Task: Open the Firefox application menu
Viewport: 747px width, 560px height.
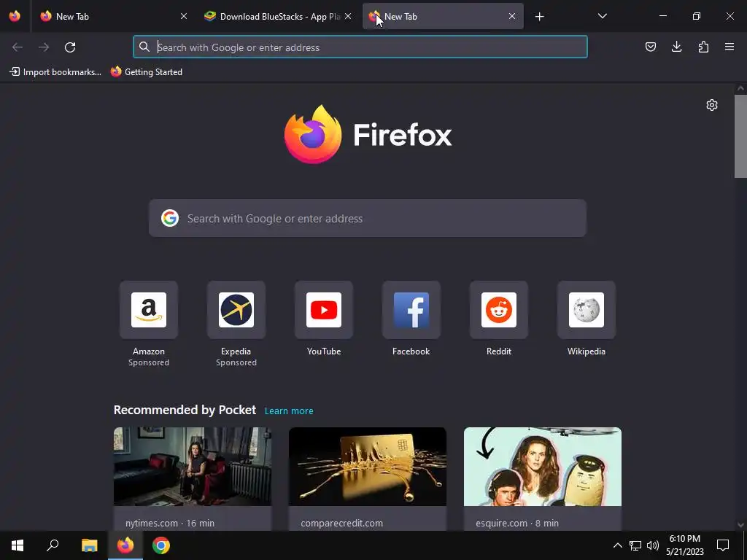Action: [x=729, y=47]
